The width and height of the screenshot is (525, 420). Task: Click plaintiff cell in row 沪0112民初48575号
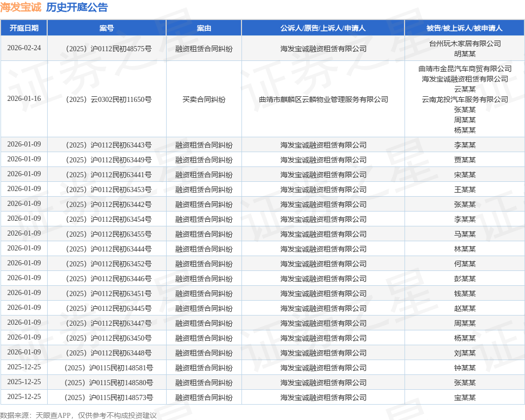pos(324,49)
